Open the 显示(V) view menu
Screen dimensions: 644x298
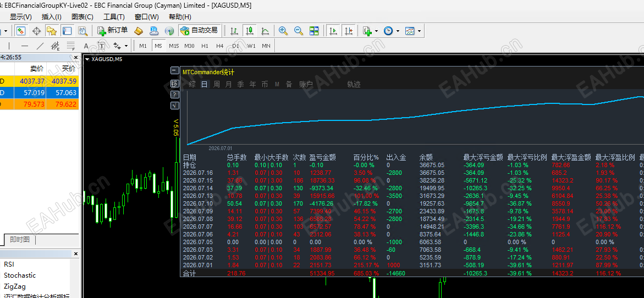tap(20, 17)
